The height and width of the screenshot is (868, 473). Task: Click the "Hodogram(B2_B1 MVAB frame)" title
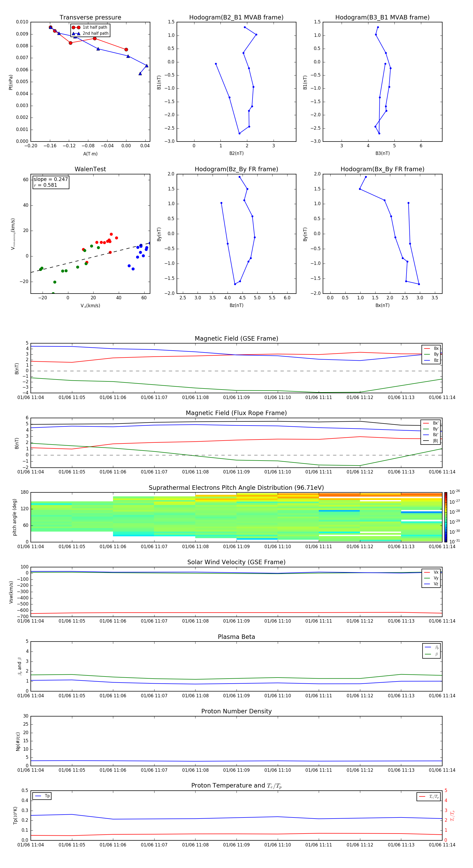click(236, 18)
